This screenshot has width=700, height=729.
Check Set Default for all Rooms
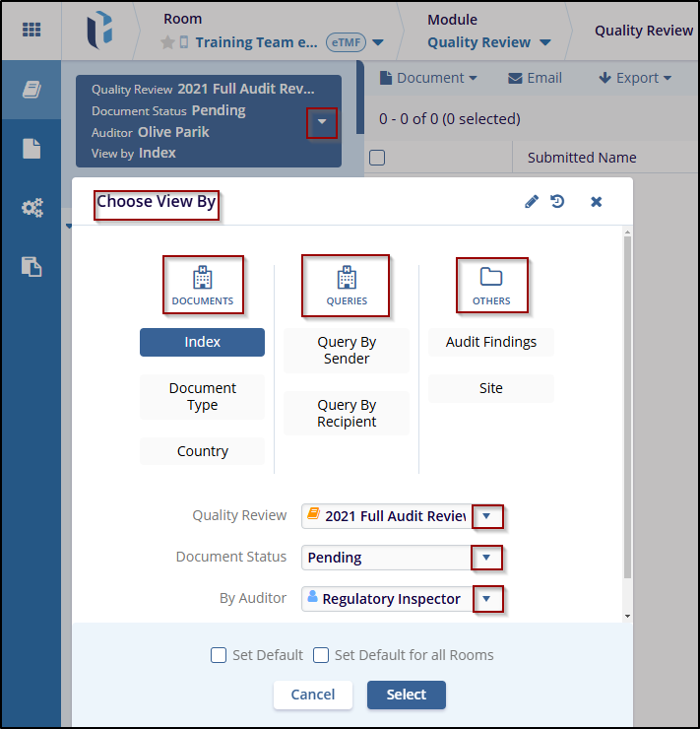pyautogui.click(x=321, y=655)
